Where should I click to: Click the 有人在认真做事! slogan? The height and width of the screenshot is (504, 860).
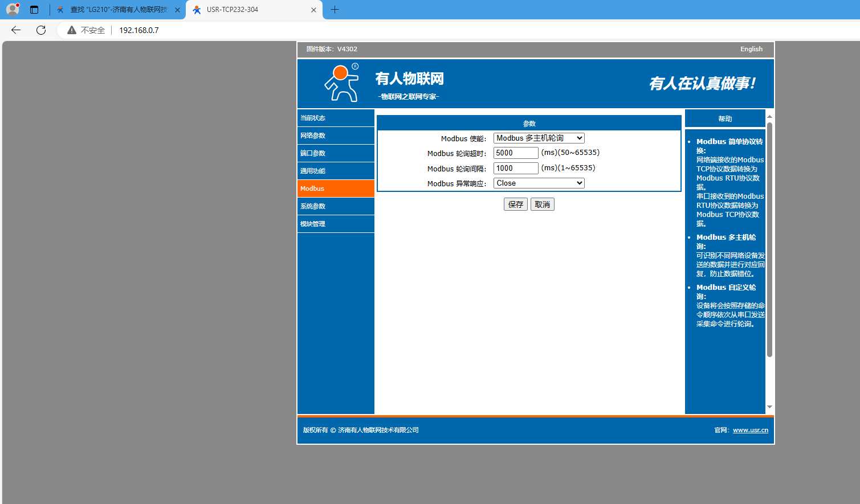pos(702,84)
